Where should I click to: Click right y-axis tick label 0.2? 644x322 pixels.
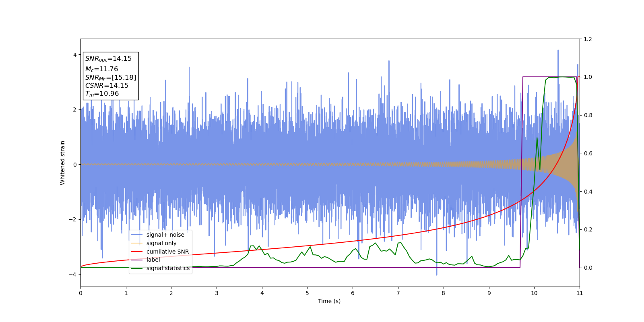588,229
